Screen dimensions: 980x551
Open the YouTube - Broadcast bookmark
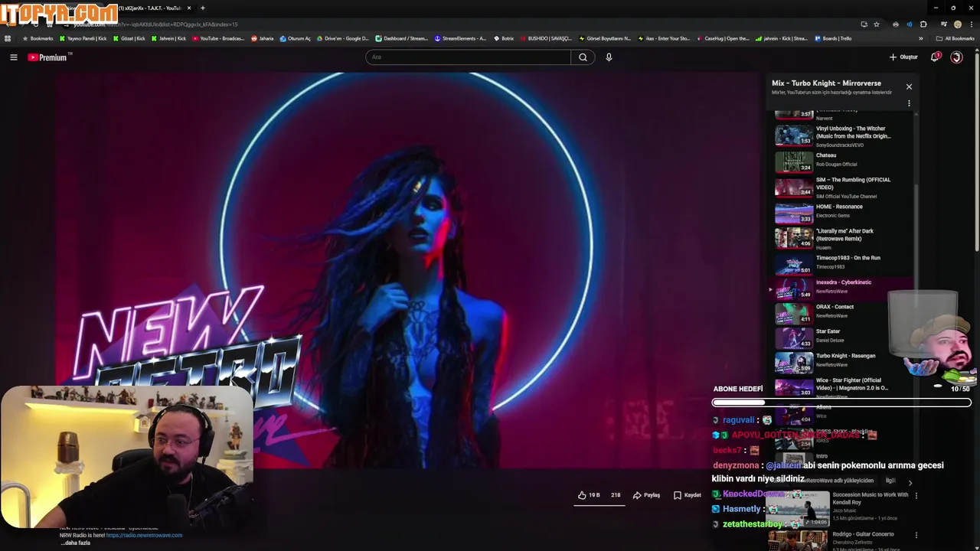219,38
